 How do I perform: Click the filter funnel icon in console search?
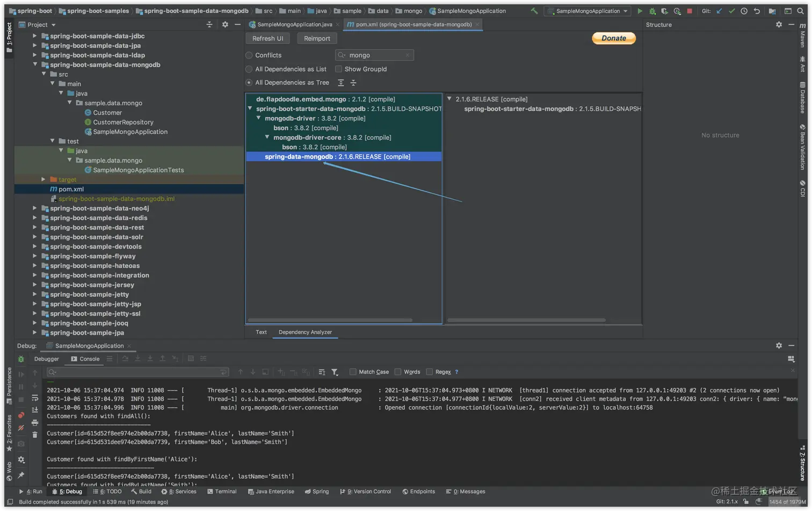335,372
